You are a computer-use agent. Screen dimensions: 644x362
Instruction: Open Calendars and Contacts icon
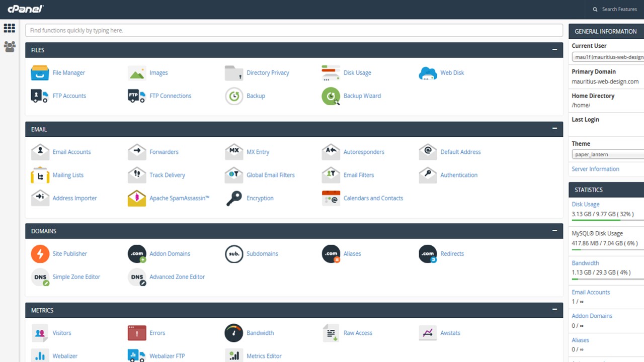(331, 198)
